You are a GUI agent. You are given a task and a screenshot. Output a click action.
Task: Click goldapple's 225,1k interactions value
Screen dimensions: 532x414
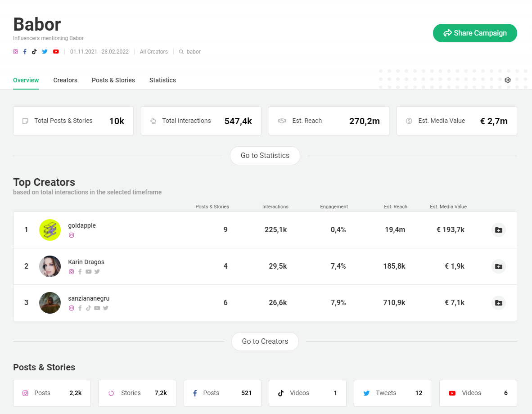(275, 230)
